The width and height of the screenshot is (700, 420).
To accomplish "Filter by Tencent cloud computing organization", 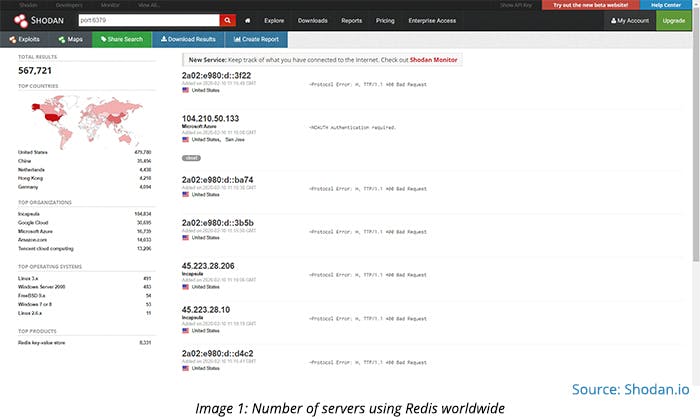I will [x=46, y=248].
